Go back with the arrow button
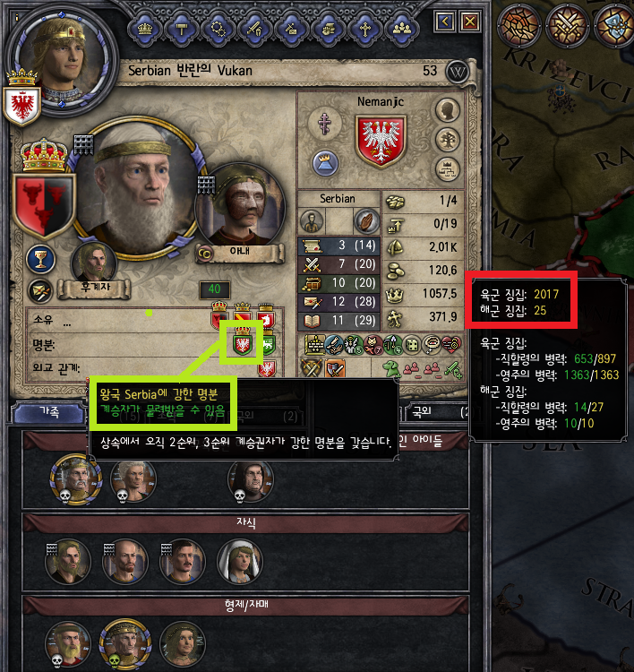 445,21
